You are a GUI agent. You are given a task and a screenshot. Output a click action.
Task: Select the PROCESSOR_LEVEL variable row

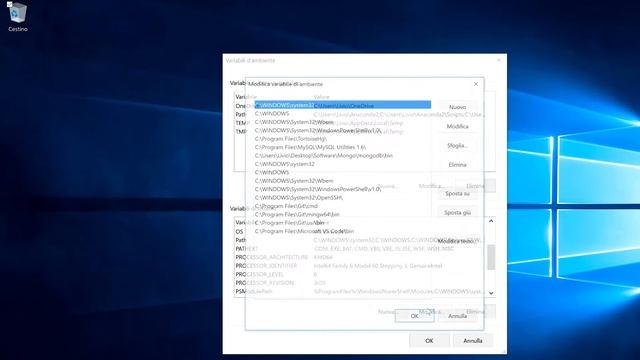point(360,274)
